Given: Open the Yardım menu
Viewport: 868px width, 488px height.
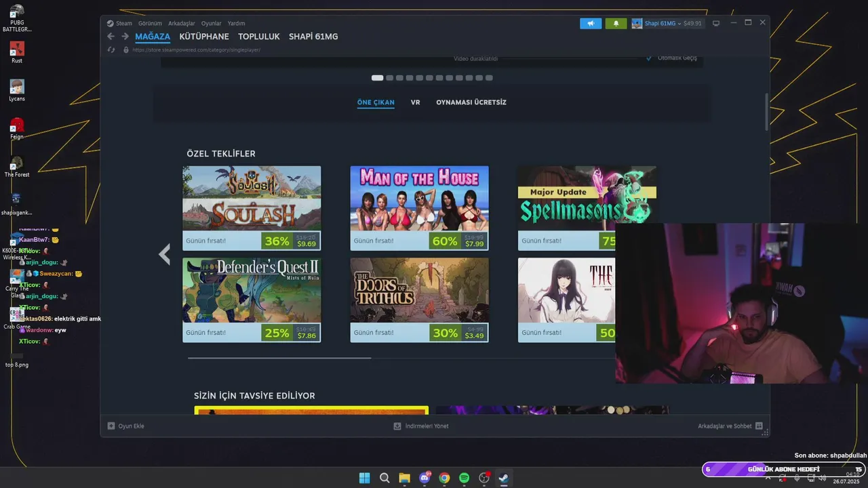Looking at the screenshot, I should 236,23.
